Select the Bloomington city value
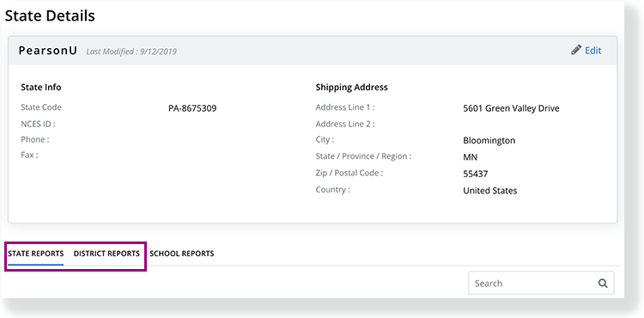 pos(489,140)
